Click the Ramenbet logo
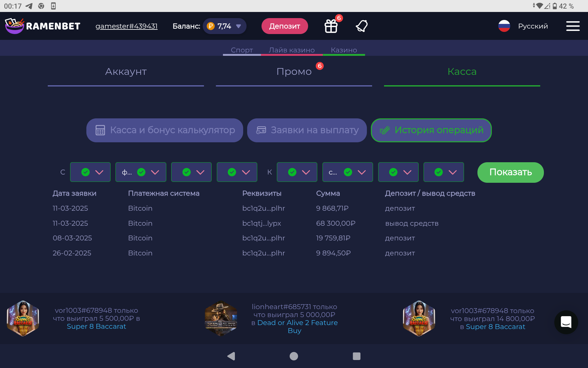The width and height of the screenshot is (588, 368). click(43, 26)
